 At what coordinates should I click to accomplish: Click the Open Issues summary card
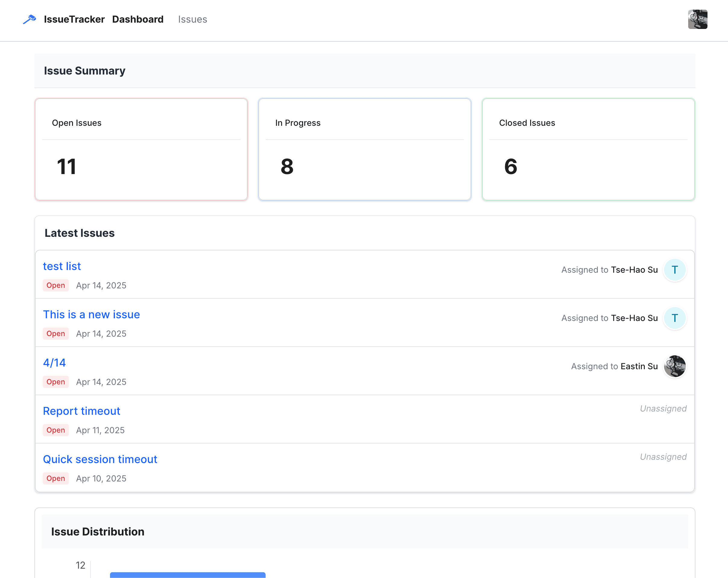pos(142,149)
